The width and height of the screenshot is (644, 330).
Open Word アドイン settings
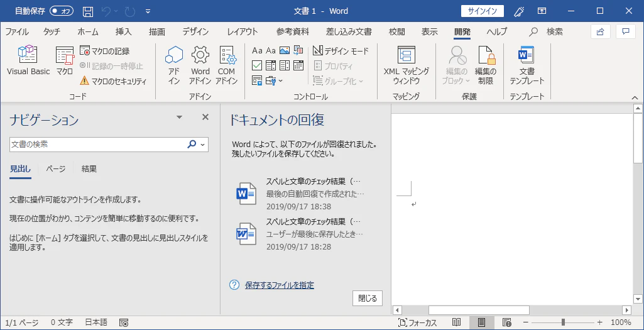click(x=200, y=65)
